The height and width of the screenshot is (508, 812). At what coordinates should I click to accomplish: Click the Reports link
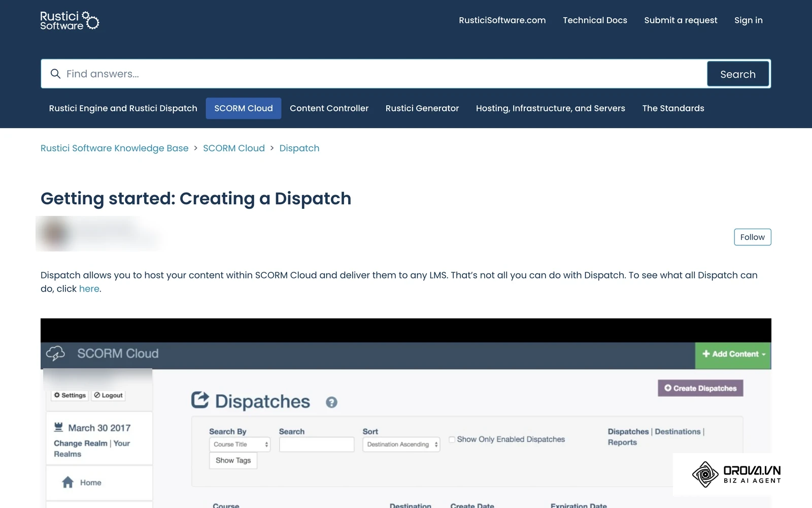(622, 442)
